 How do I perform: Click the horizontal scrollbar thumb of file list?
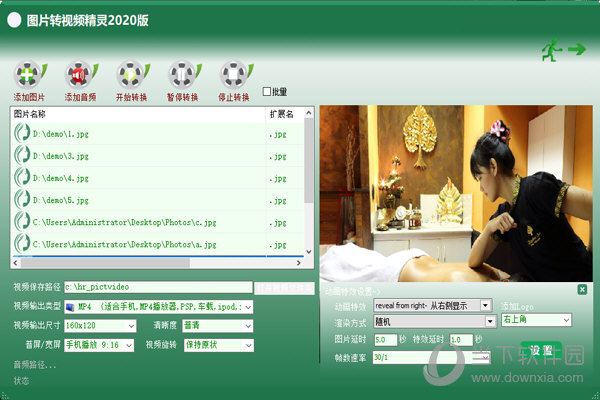click(x=105, y=263)
